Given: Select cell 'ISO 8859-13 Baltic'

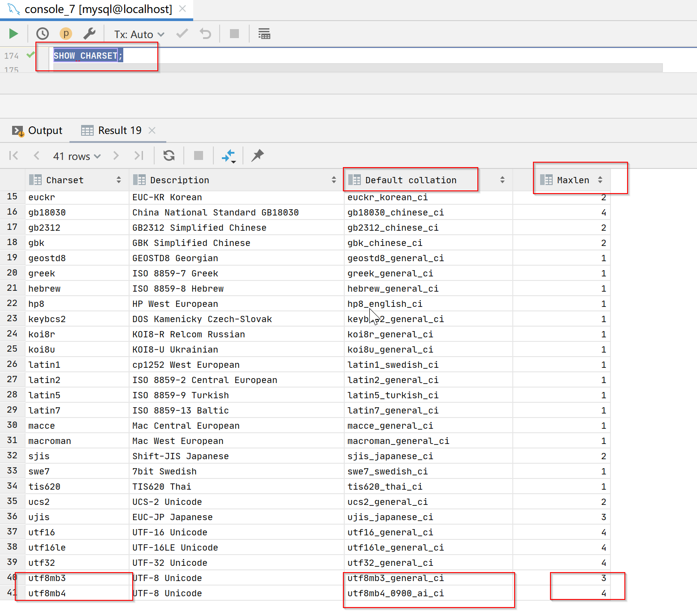Looking at the screenshot, I should coord(236,410).
